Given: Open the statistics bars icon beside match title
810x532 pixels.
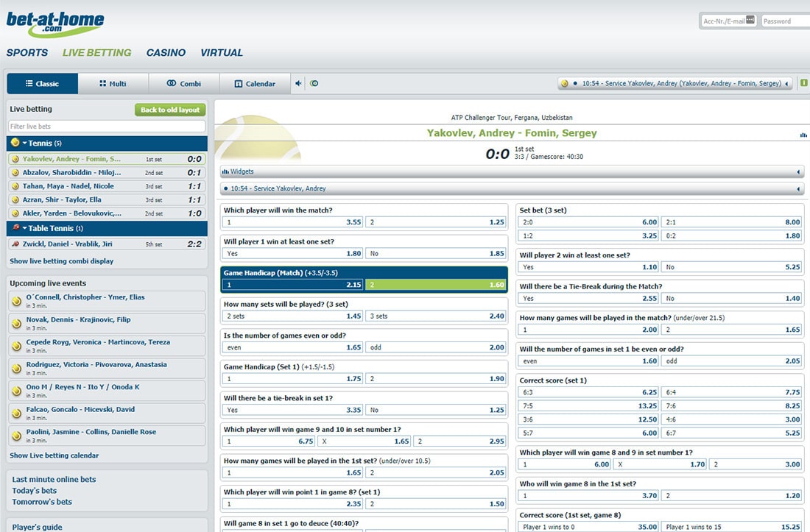Looking at the screenshot, I should click(x=803, y=135).
